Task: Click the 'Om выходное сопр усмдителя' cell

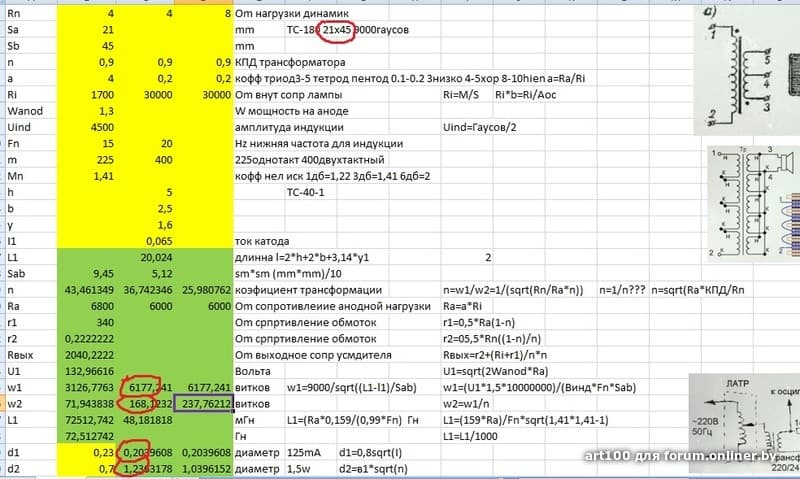Action: click(x=313, y=355)
